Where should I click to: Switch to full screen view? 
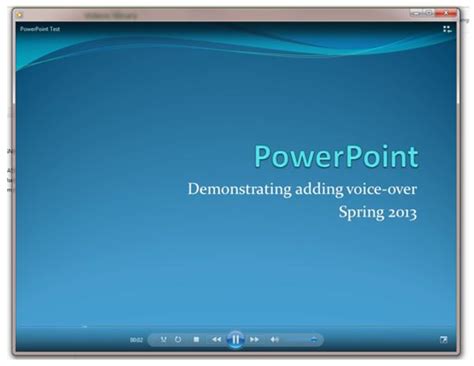pyautogui.click(x=443, y=340)
